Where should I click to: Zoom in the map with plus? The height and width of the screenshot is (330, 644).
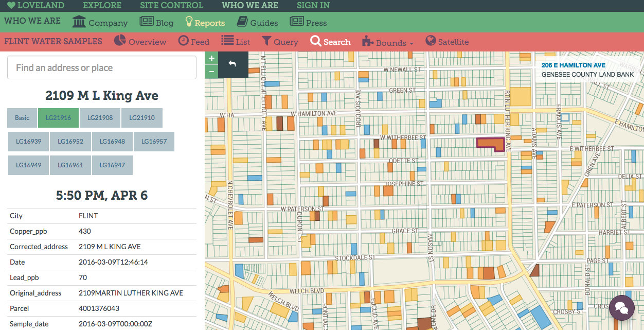tap(211, 59)
